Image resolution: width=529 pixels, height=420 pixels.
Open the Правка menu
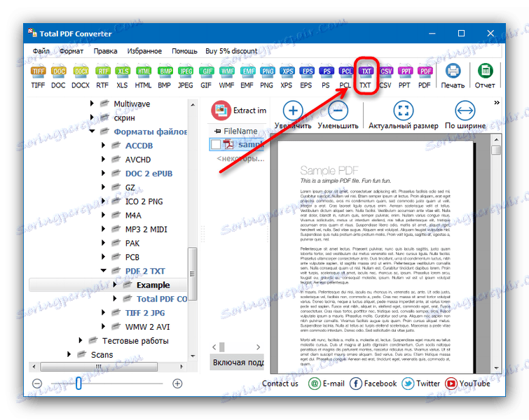click(x=105, y=51)
